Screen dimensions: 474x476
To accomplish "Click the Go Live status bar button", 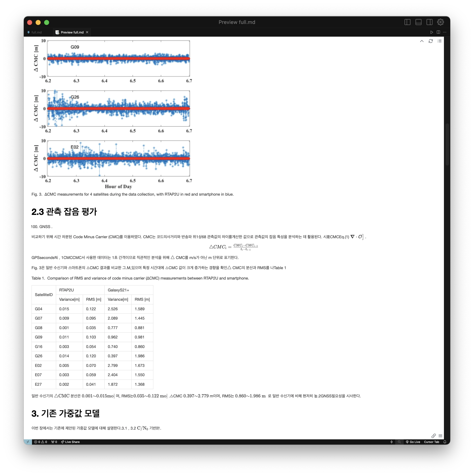I will (413, 442).
